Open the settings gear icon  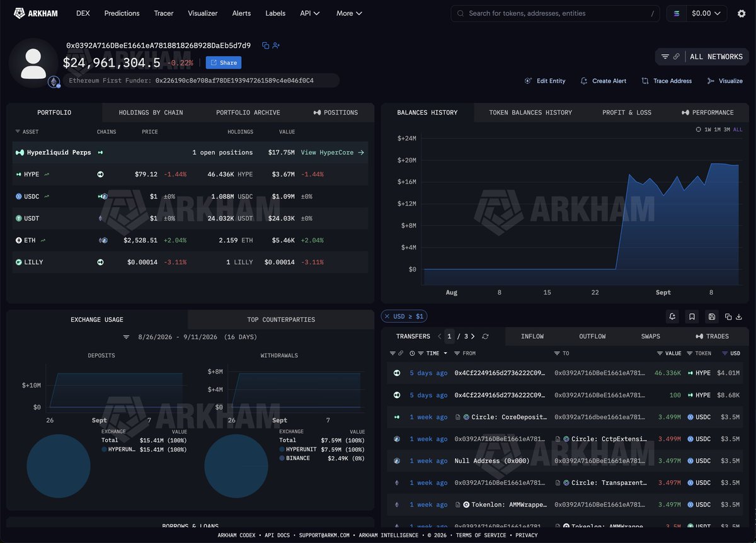[742, 13]
